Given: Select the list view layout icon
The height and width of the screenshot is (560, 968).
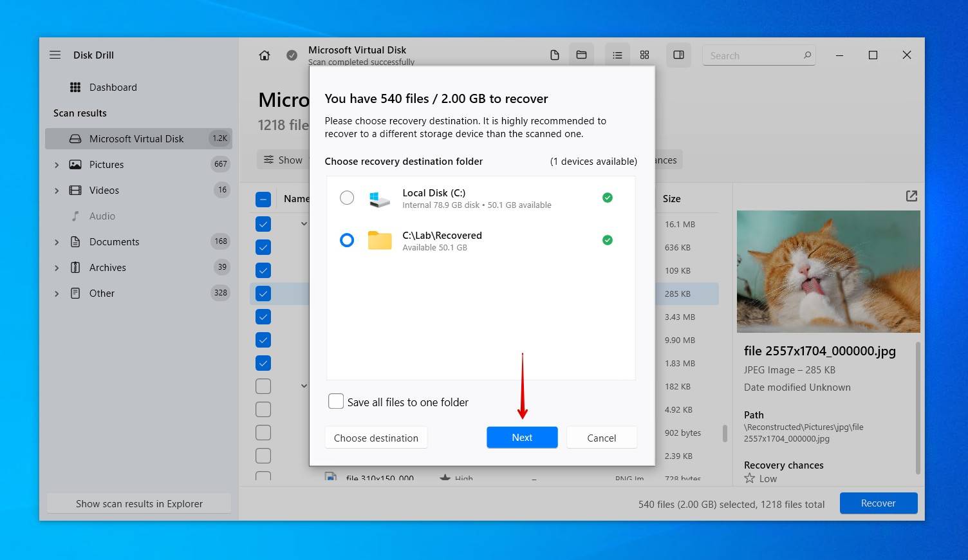Looking at the screenshot, I should [x=617, y=55].
